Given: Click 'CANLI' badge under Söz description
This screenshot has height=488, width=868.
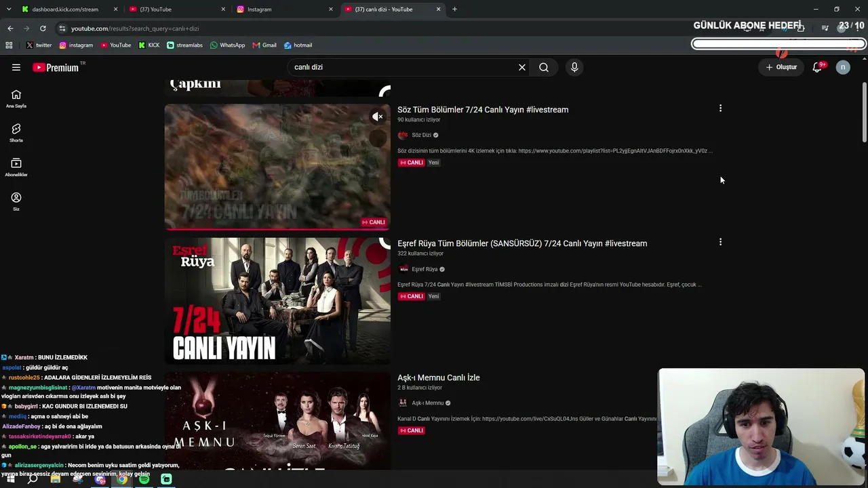Looking at the screenshot, I should [411, 163].
